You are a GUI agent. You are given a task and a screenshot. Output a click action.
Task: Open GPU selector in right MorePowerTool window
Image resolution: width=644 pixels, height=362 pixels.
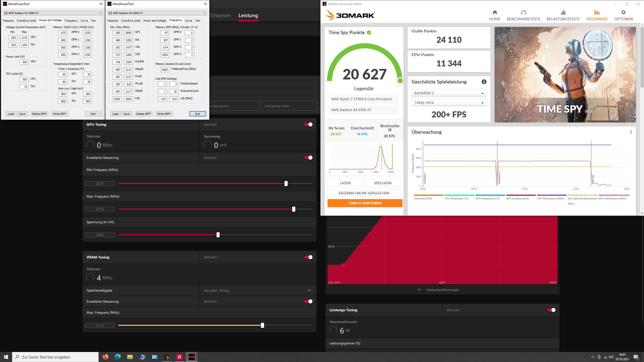[x=157, y=13]
